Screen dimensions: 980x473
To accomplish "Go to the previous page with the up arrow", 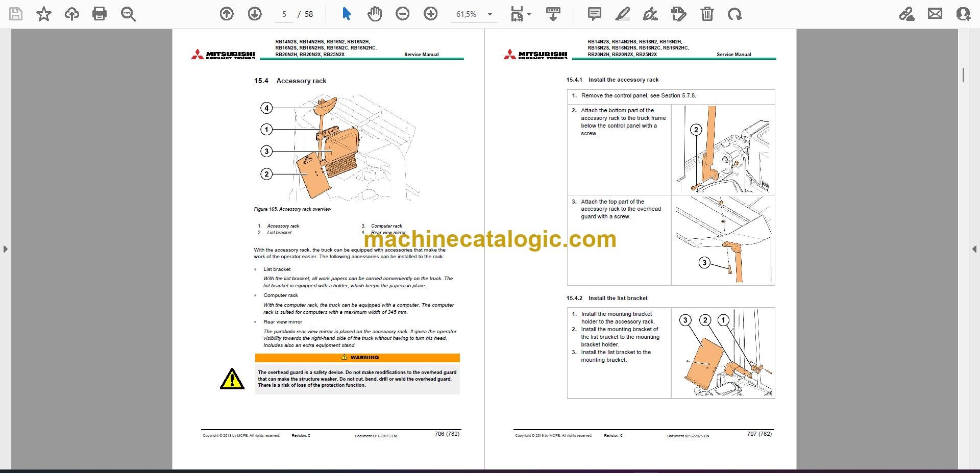I will coord(227,14).
